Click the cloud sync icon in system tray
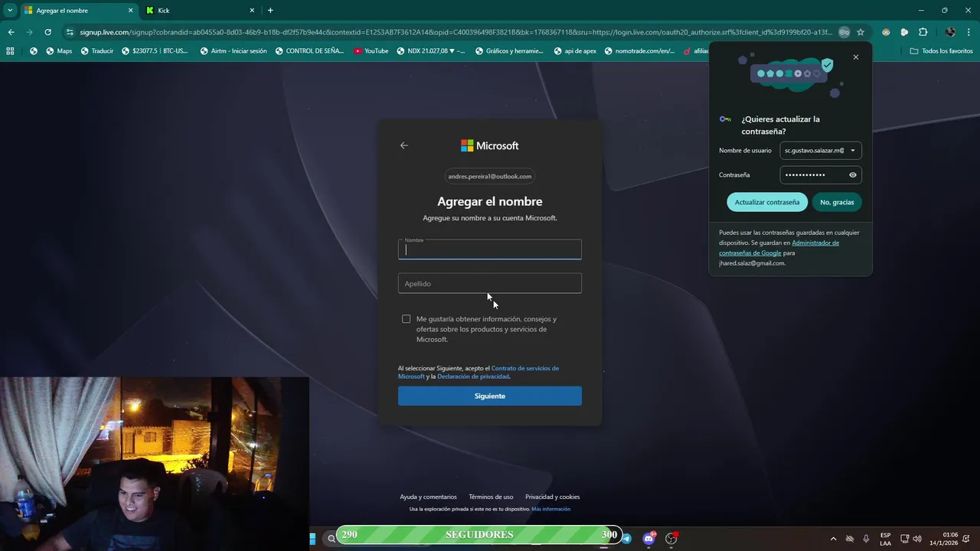 849,539
